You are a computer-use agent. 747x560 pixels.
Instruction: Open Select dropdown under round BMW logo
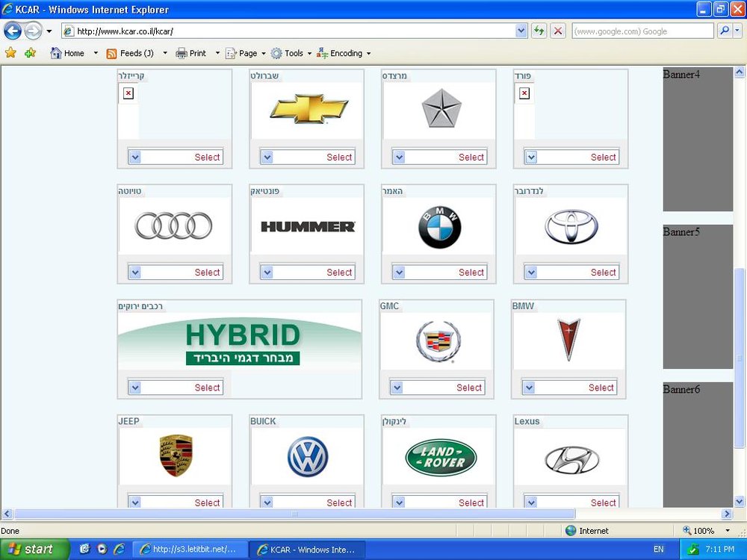point(439,273)
